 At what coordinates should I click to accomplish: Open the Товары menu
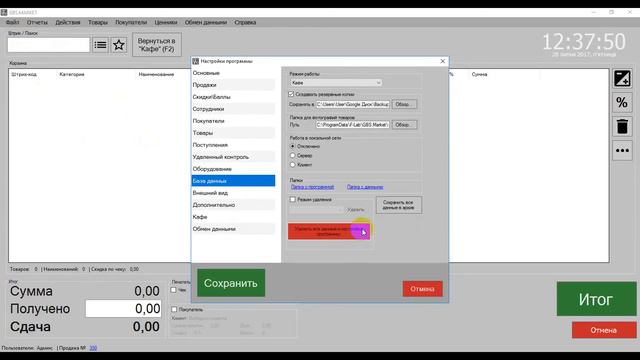point(98,22)
